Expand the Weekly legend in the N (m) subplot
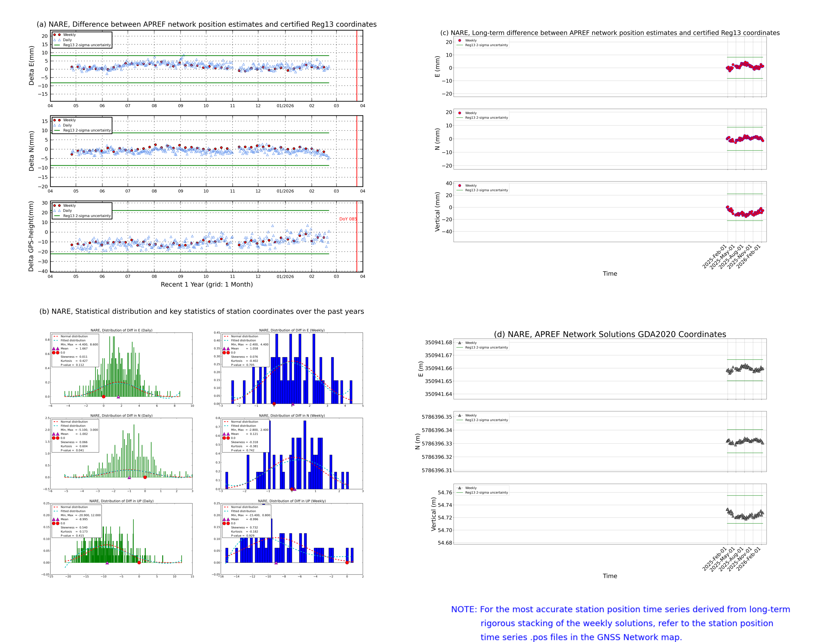 pos(471,415)
